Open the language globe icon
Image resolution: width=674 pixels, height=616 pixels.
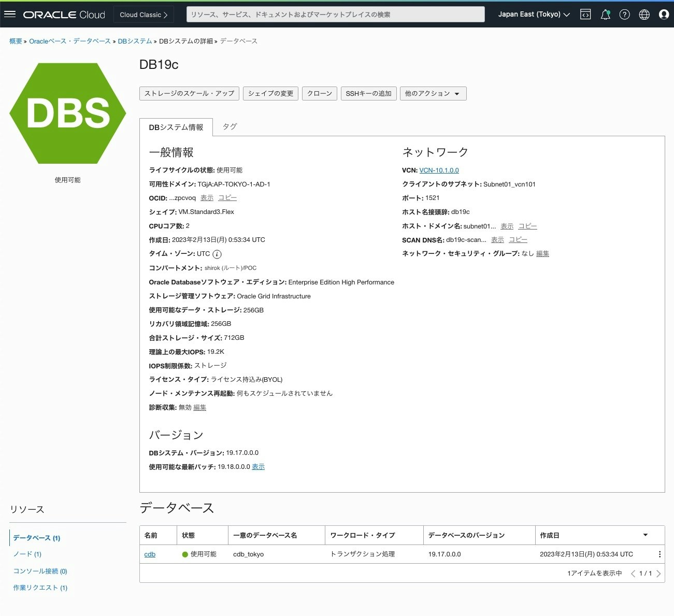(x=644, y=14)
